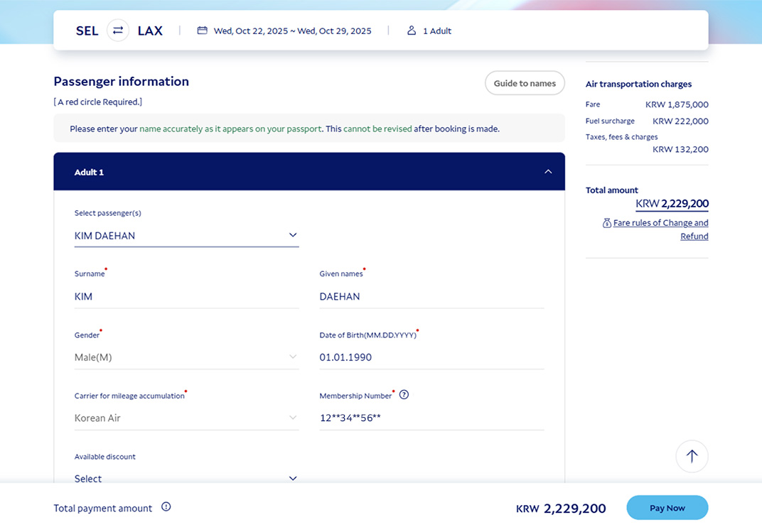The width and height of the screenshot is (762, 532).
Task: Click the travel dates text in header
Action: tap(293, 31)
